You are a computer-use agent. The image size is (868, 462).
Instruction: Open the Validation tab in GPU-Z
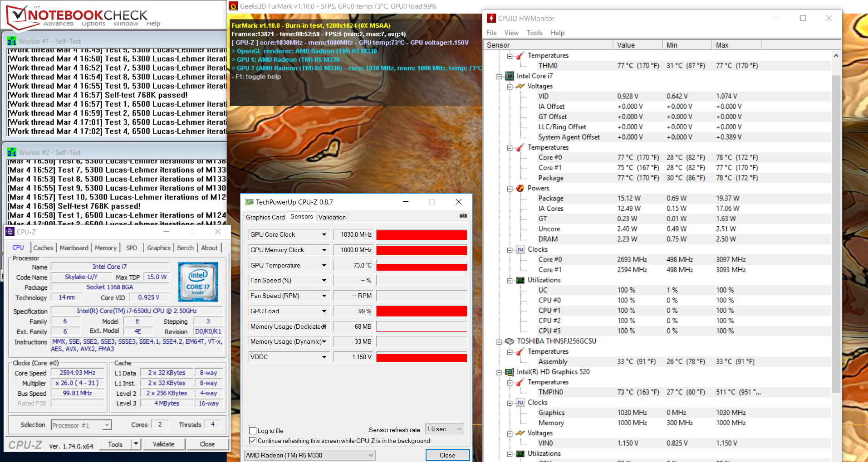(x=332, y=217)
